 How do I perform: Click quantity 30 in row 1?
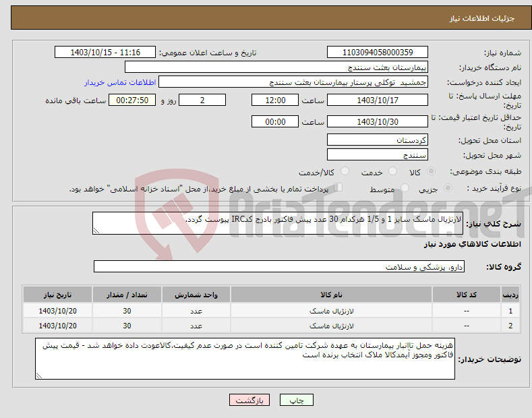(x=127, y=311)
